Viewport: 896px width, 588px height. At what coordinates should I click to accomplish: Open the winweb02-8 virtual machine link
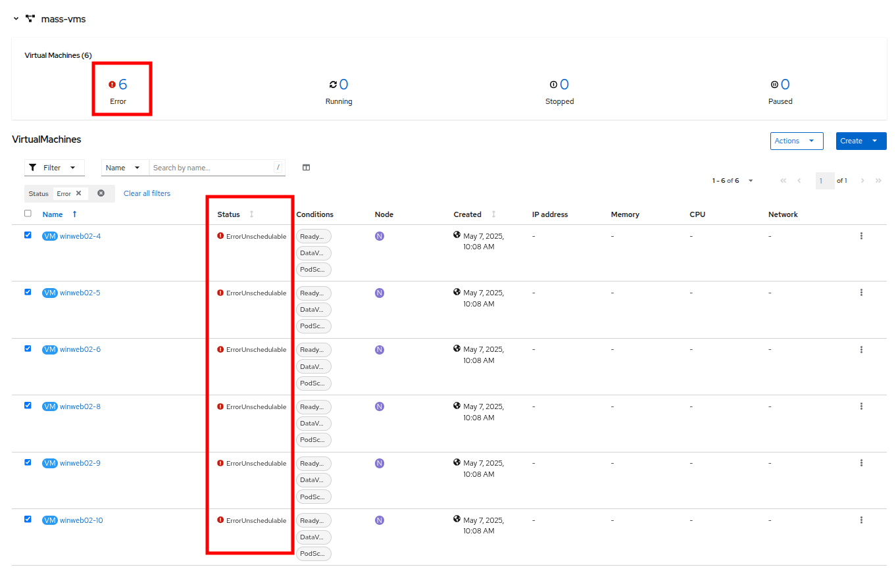click(80, 406)
